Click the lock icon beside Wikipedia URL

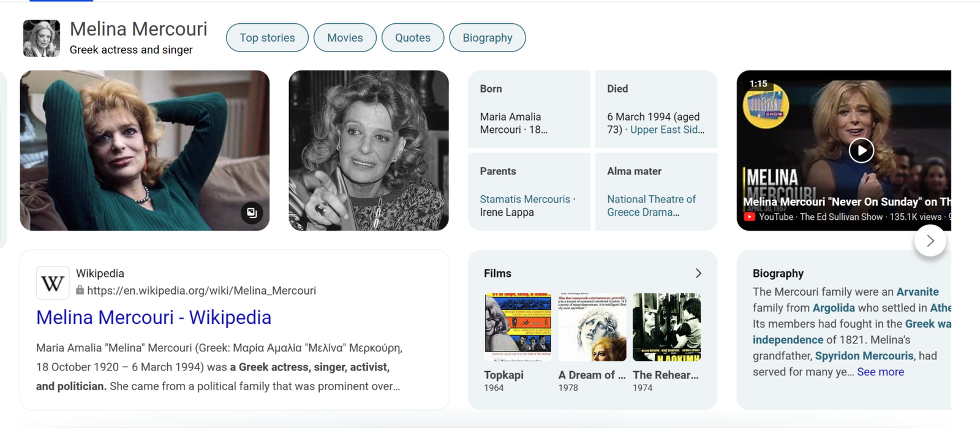(x=80, y=290)
